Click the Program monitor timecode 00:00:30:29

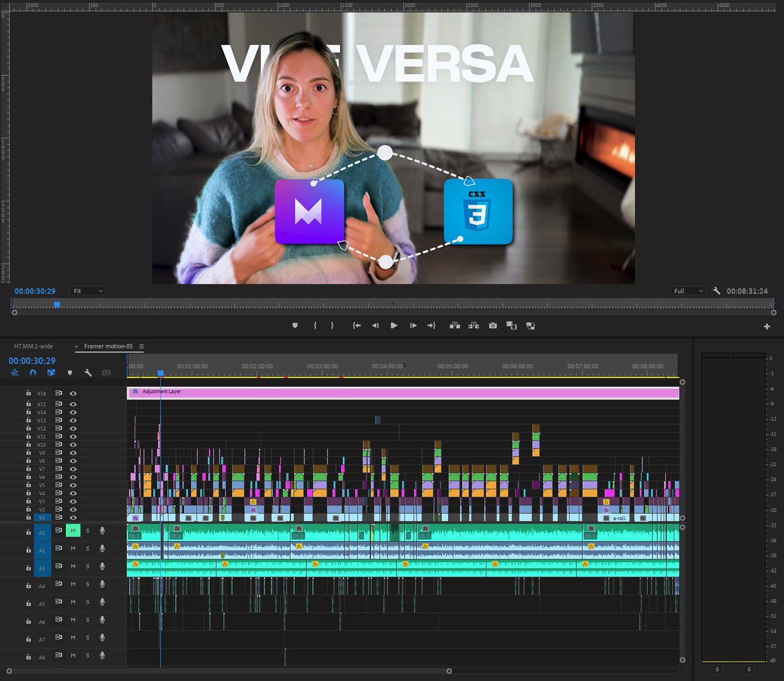35,291
